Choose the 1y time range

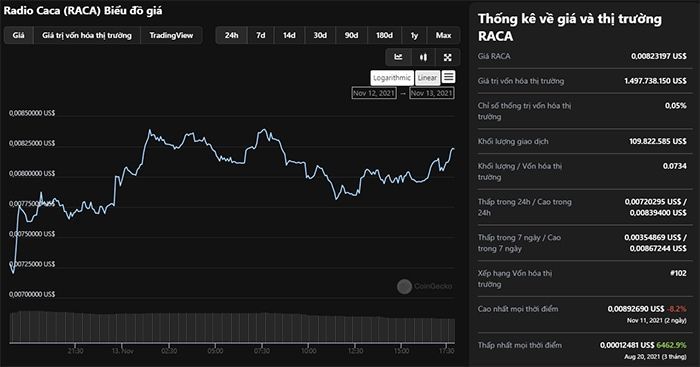click(x=414, y=35)
